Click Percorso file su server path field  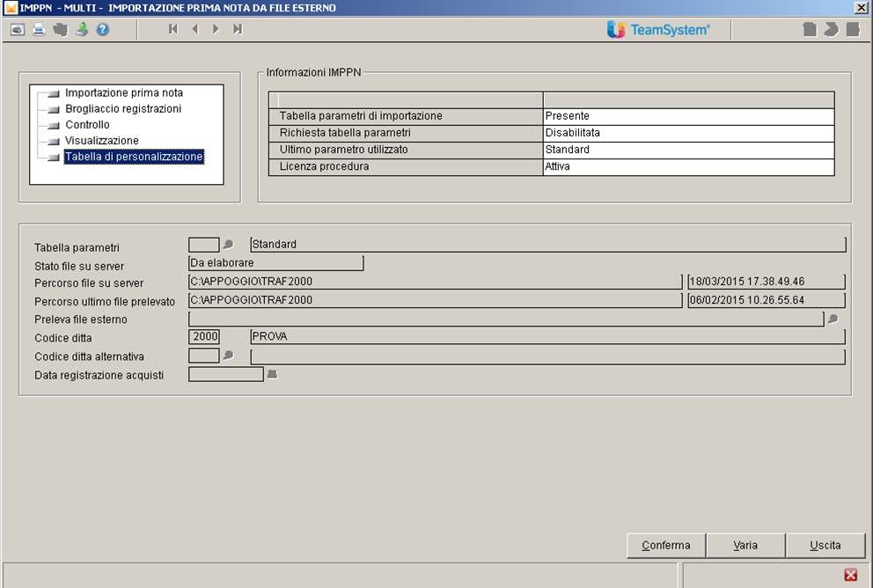coord(436,282)
